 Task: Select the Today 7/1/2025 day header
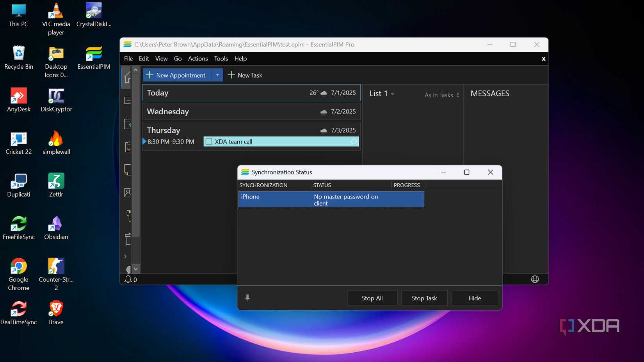[251, 93]
